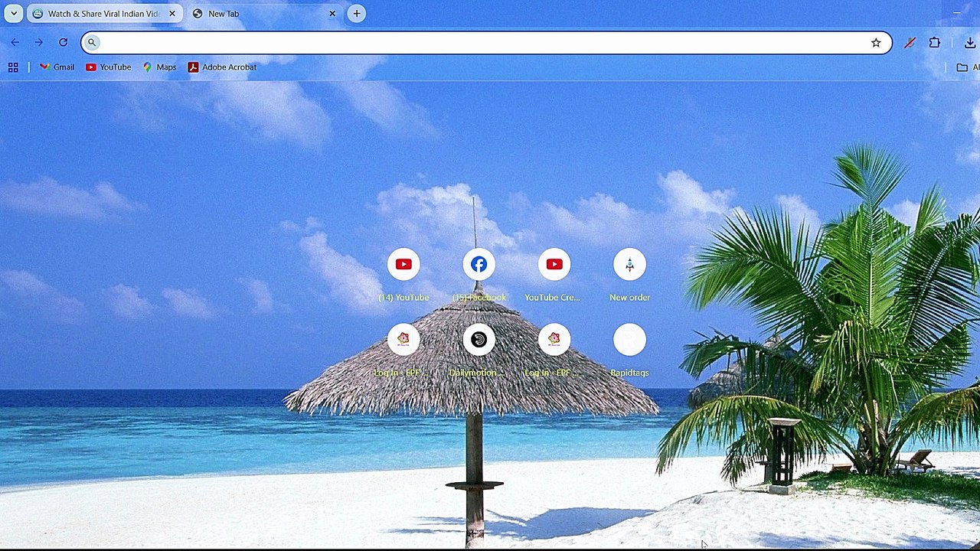Minimize the browser window
Screen dimensions: 980x551
coord(956,13)
